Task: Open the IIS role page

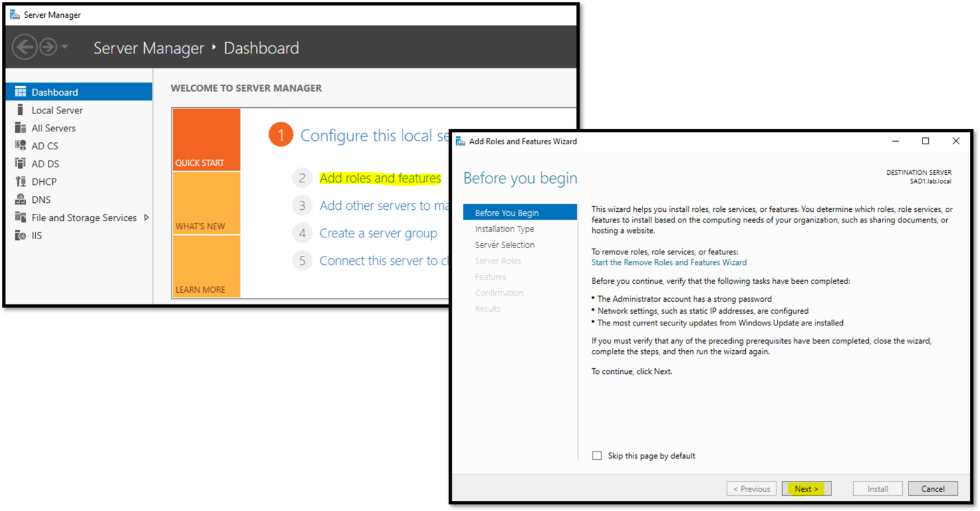Action: 20,235
